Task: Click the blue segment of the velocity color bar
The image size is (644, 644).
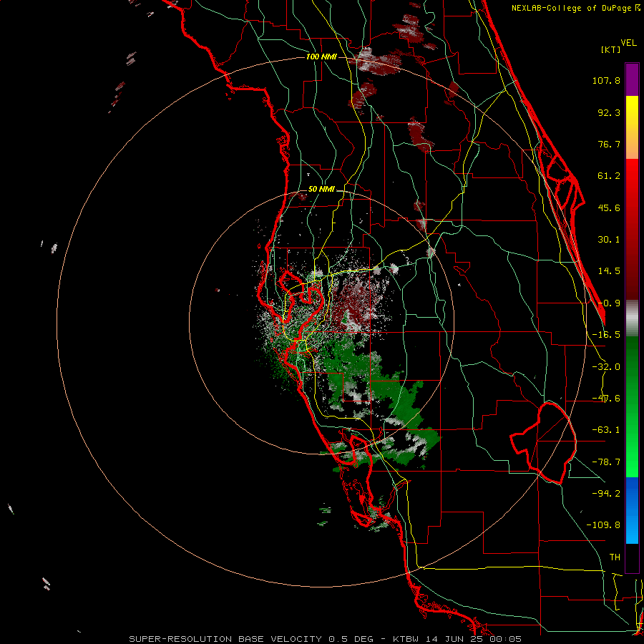Action: tap(632, 510)
